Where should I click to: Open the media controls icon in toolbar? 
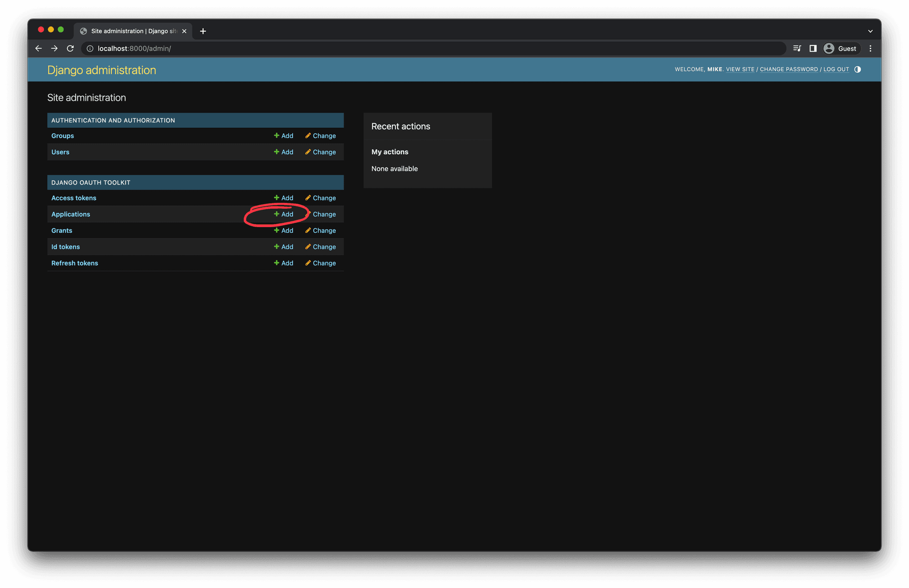(x=797, y=48)
